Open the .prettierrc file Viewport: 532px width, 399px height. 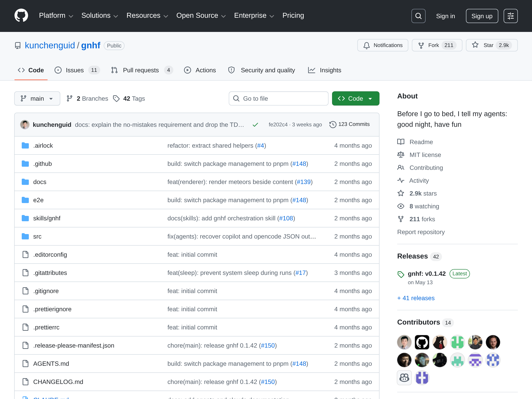(x=46, y=327)
